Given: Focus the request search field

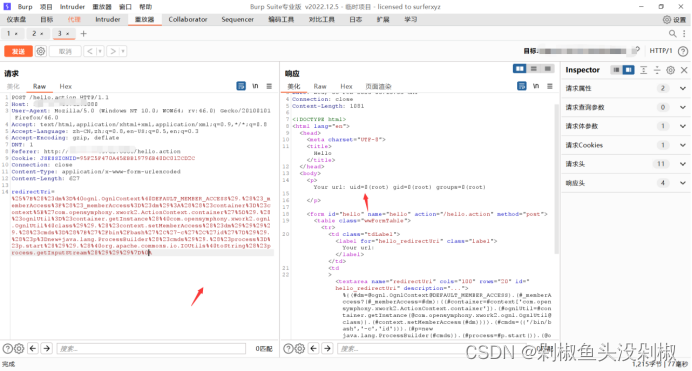Looking at the screenshot, I should tap(151, 349).
